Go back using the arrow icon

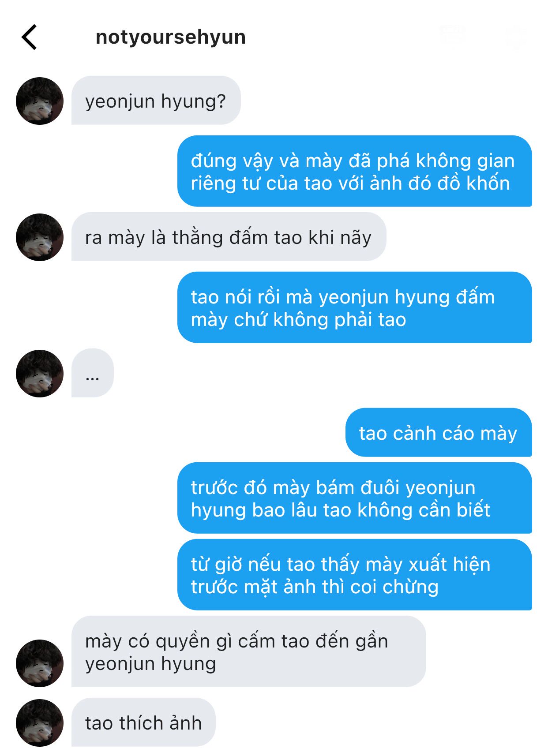click(x=29, y=37)
